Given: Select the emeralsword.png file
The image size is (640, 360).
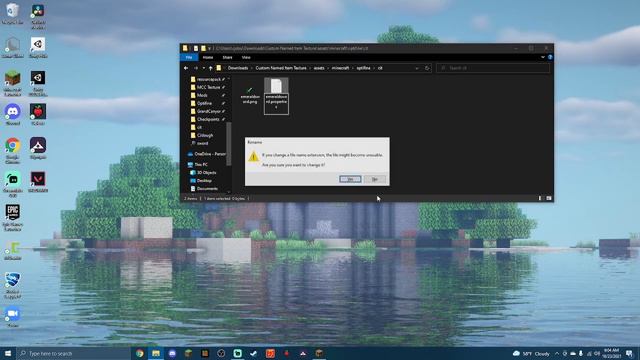Looking at the screenshot, I should pos(250,95).
